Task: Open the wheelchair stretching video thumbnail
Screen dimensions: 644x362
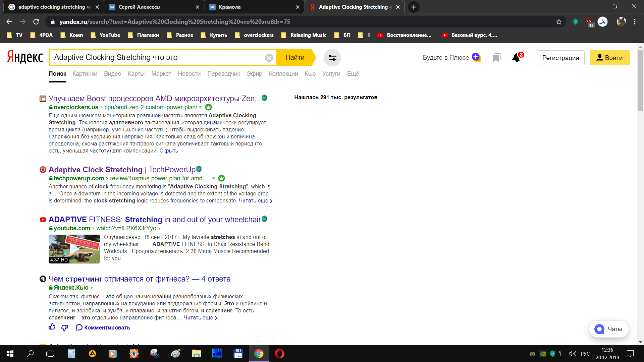Action: point(74,249)
